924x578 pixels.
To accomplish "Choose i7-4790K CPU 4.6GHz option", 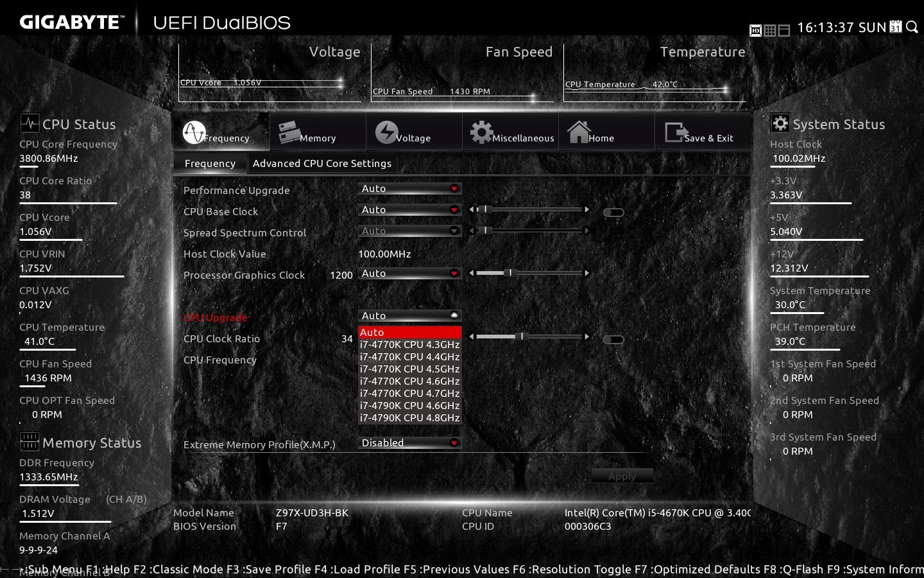I will (409, 405).
